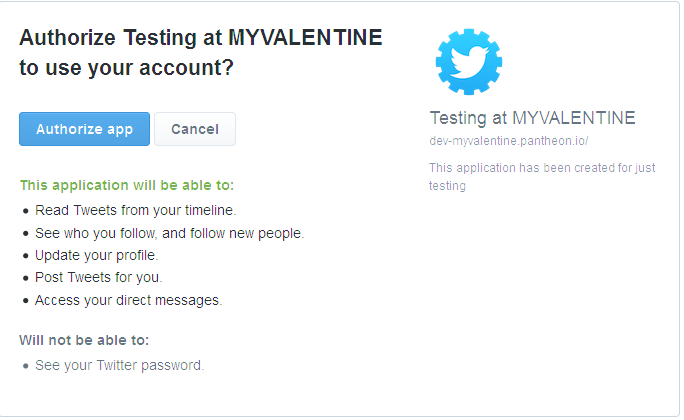Click the bullet beside 'Update your profile'
This screenshot has width=684, height=420.
click(x=26, y=256)
